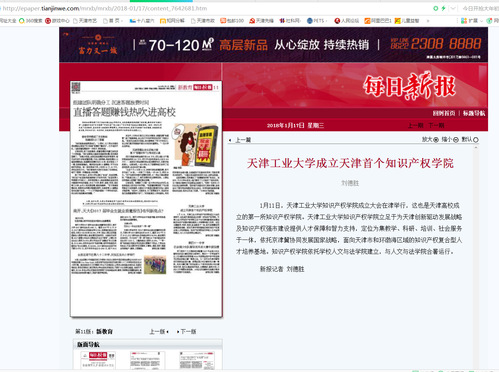Open the 阿里巴巴 bookmark
This screenshot has height=372, width=499.
(378, 21)
